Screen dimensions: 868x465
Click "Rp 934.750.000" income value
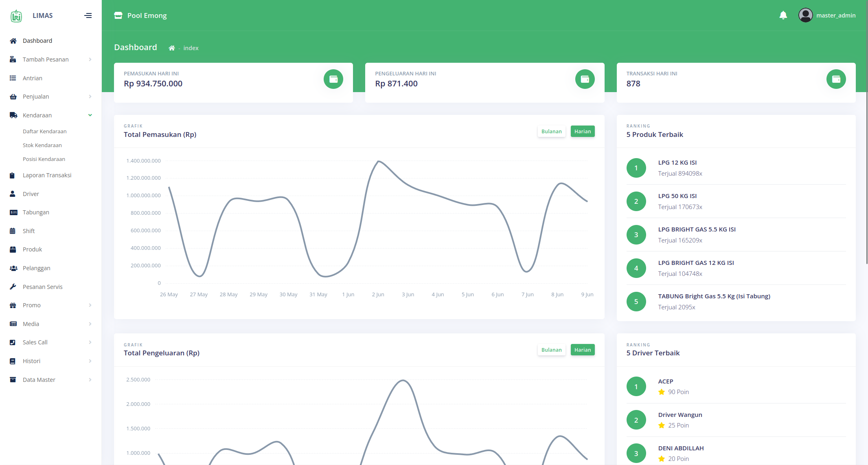tap(153, 84)
